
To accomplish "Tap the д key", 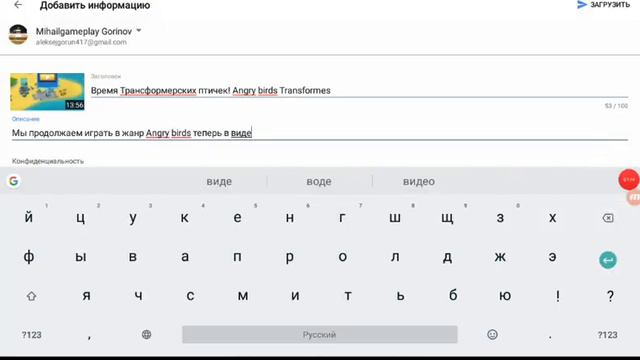I will click(447, 257).
